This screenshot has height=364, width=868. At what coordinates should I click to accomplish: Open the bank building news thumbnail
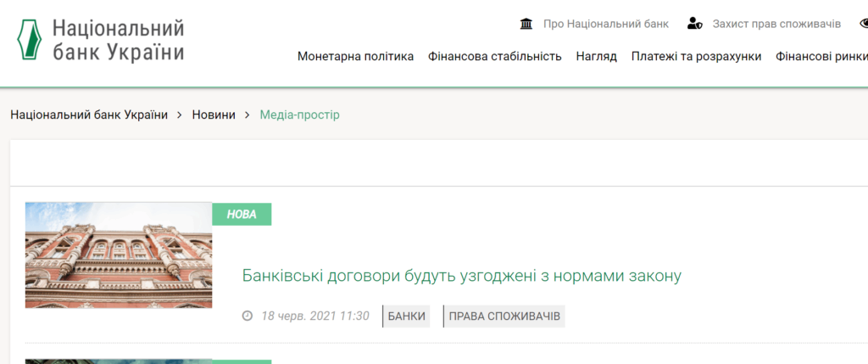pos(119,255)
